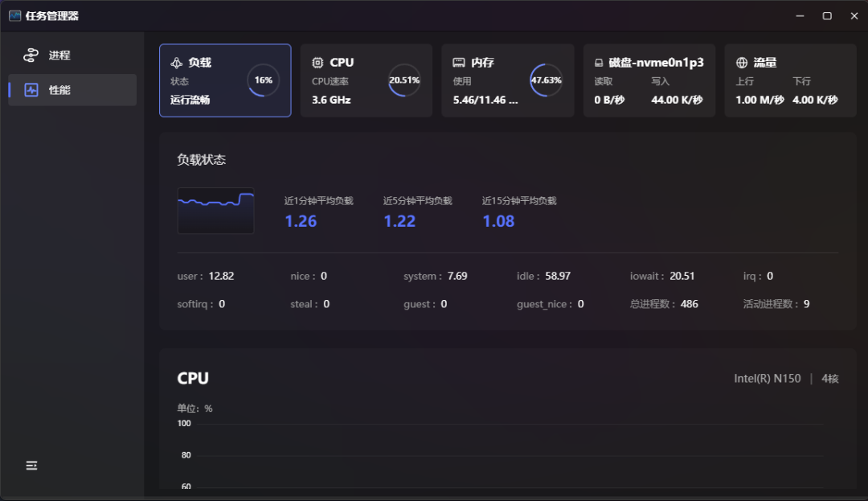Click the 流量 globe icon

click(x=742, y=63)
